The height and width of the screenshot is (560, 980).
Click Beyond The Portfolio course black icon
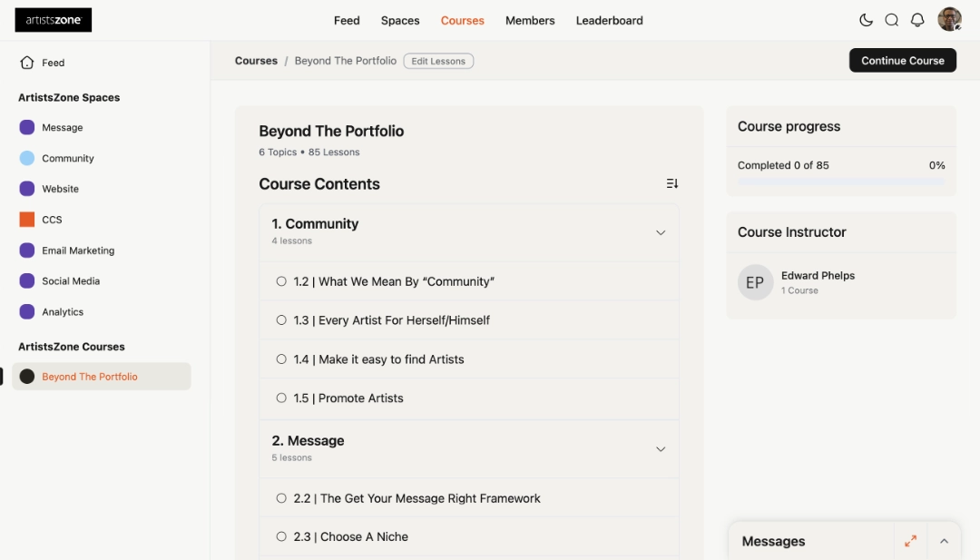pyautogui.click(x=27, y=377)
